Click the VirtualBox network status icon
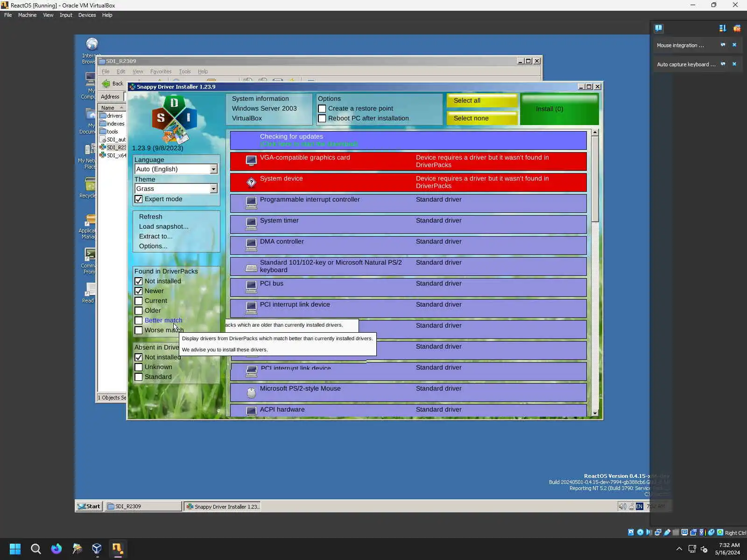Viewport: 747px width, 560px height. 658,532
